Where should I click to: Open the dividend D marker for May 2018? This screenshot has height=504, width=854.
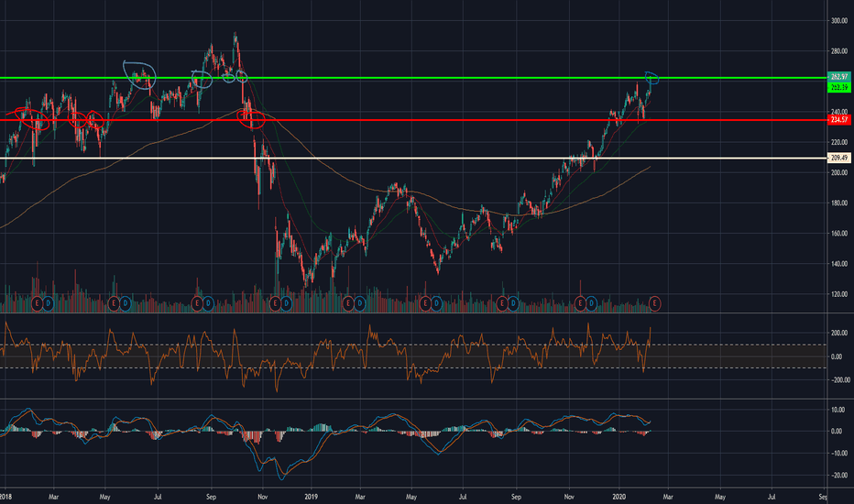pos(126,303)
